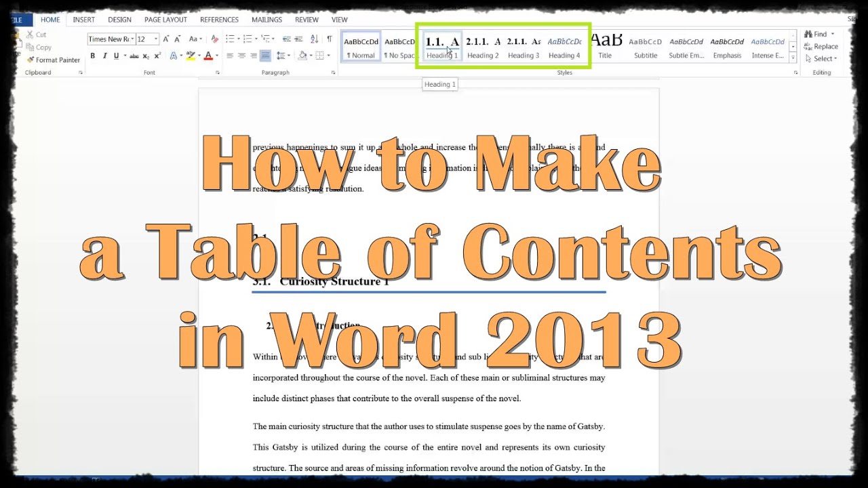Apply the Heading 1 style
Image resolution: width=868 pixels, height=488 pixels.
[x=442, y=47]
